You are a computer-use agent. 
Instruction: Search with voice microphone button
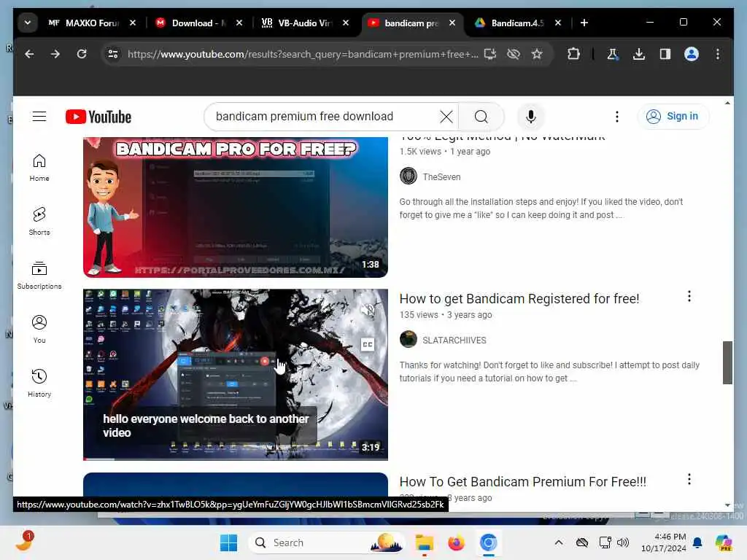(x=531, y=117)
